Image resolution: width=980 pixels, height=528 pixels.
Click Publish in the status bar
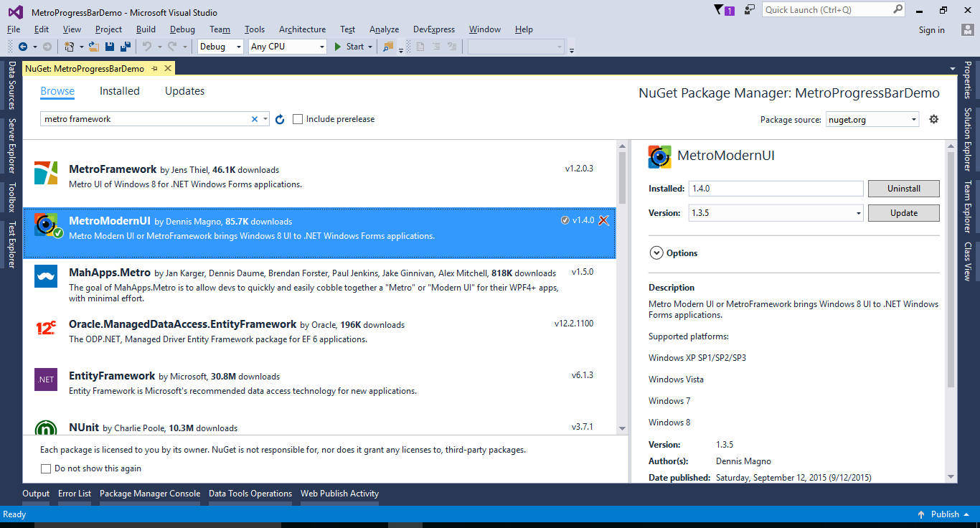(945, 514)
